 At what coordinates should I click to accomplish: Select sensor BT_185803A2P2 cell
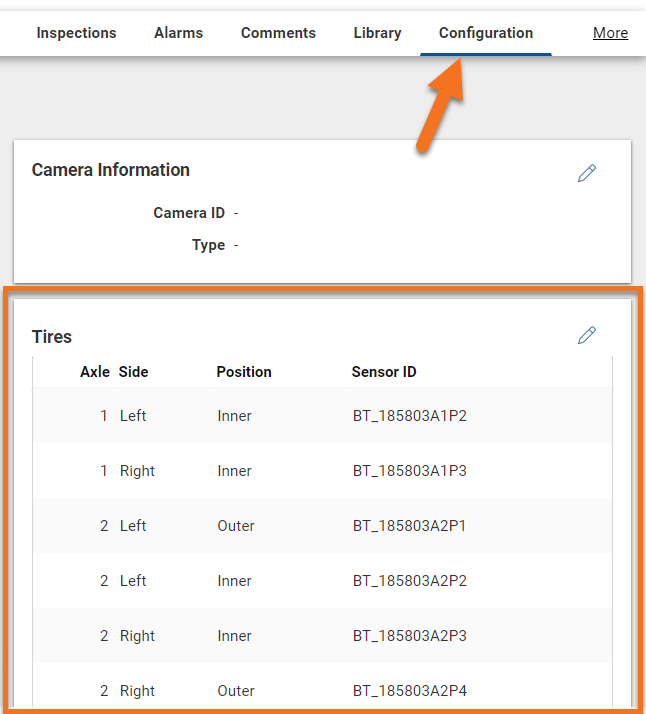click(410, 581)
